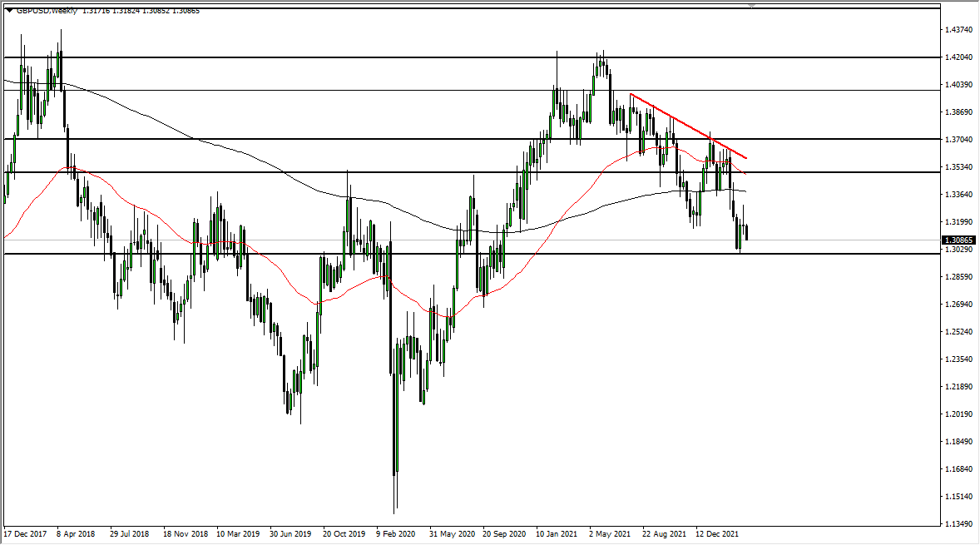This screenshot has width=980, height=545.
Task: Select the most recent candlestick on the chart
Action: coord(745,233)
